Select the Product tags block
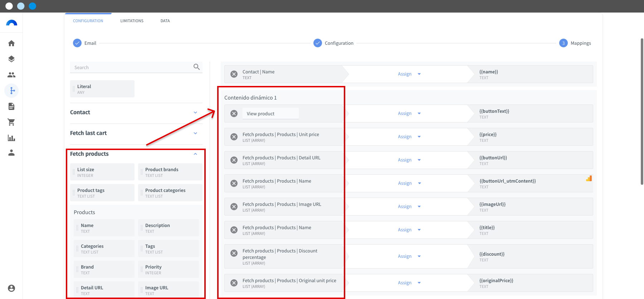Image resolution: width=644 pixels, height=299 pixels. coord(102,193)
